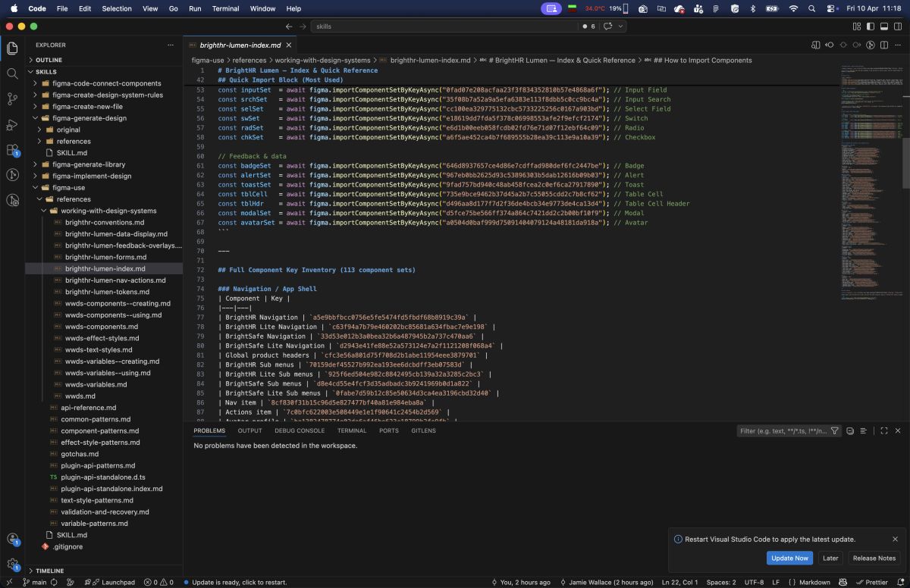The width and height of the screenshot is (910, 588).
Task: Split the editor using the split icon
Action: pos(884,45)
